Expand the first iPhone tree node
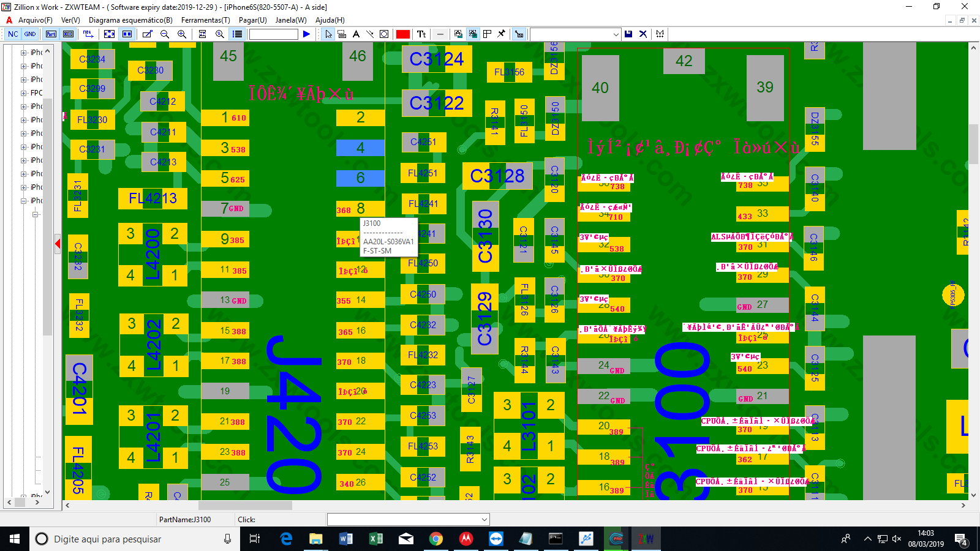980x551 pixels. [x=24, y=53]
